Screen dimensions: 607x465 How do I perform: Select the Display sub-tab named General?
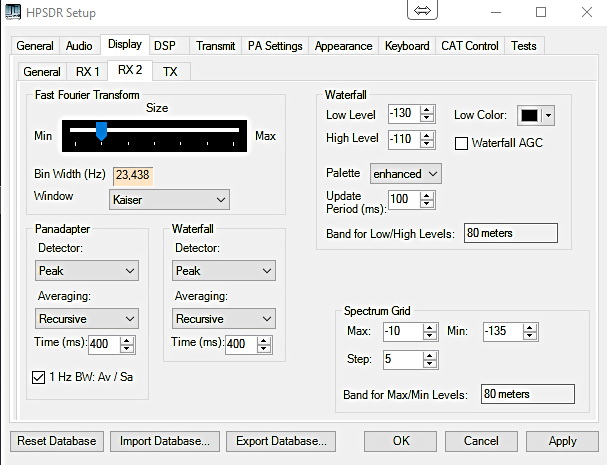42,72
